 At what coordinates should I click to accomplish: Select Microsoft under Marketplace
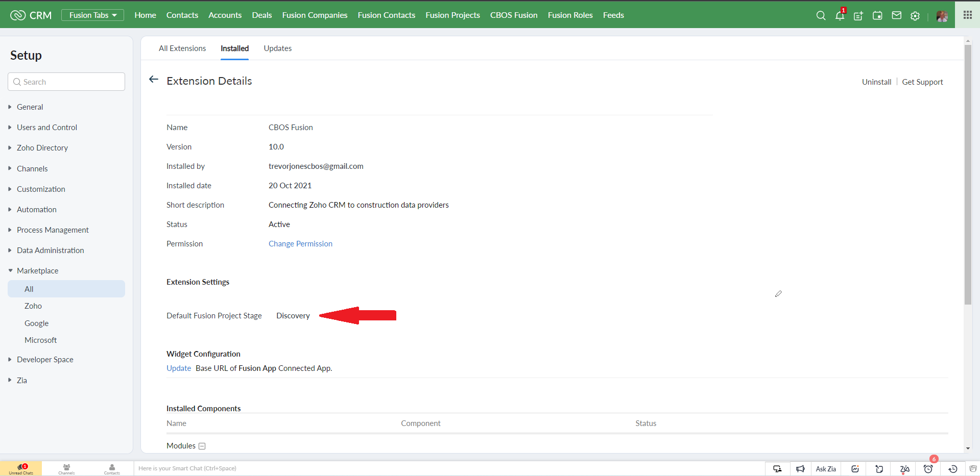pos(41,340)
